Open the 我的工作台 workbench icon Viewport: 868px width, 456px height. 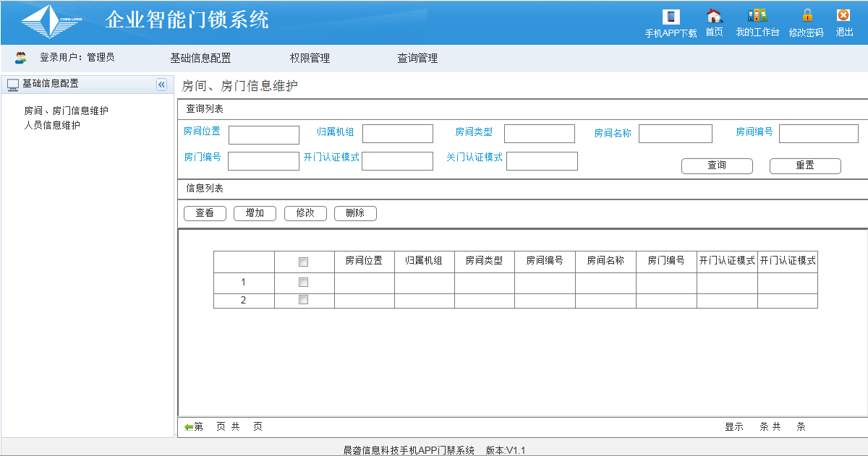click(757, 16)
